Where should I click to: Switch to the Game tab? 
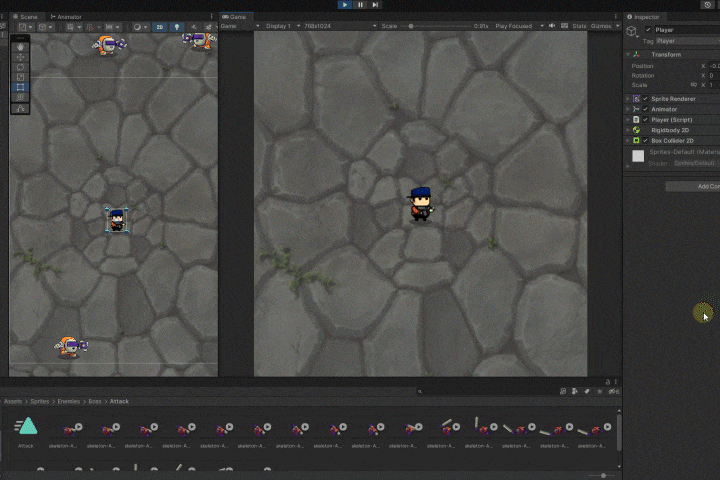235,17
